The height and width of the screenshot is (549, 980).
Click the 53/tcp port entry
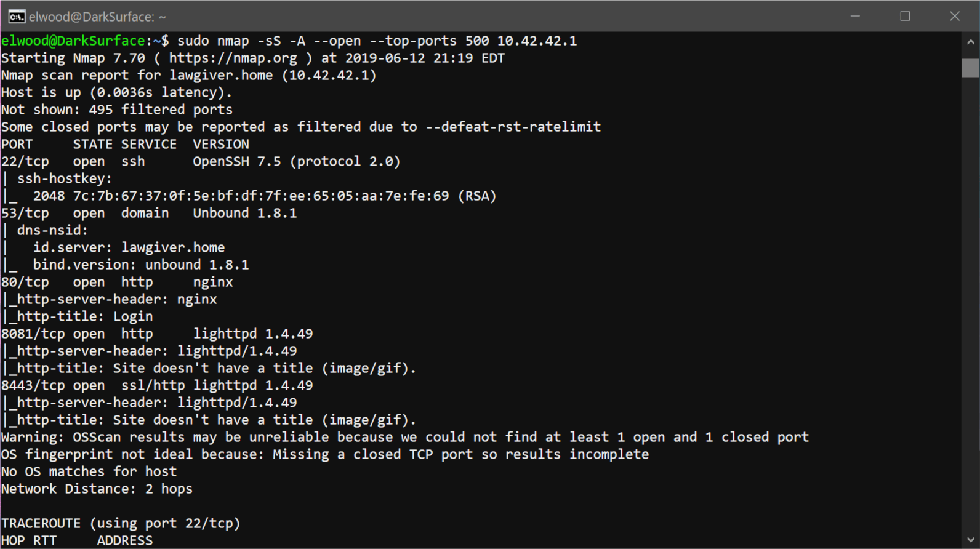[x=25, y=213]
